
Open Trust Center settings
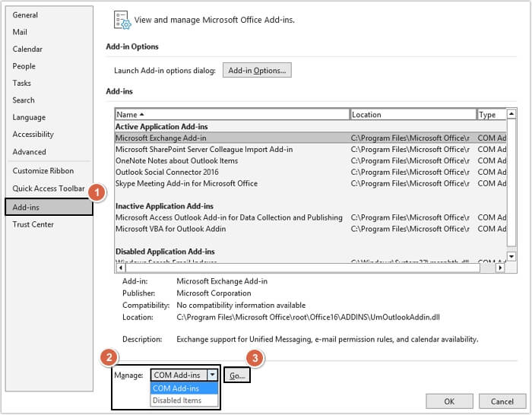tap(33, 224)
